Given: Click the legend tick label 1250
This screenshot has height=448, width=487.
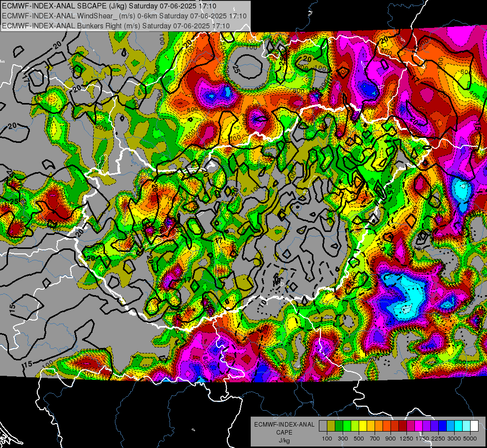Looking at the screenshot, I should (x=406, y=439).
